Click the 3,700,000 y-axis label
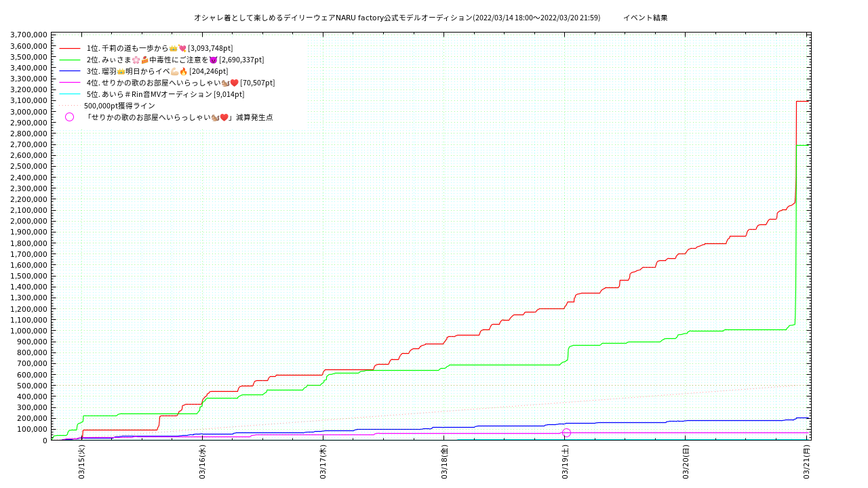This screenshot has width=868, height=488. pos(29,35)
